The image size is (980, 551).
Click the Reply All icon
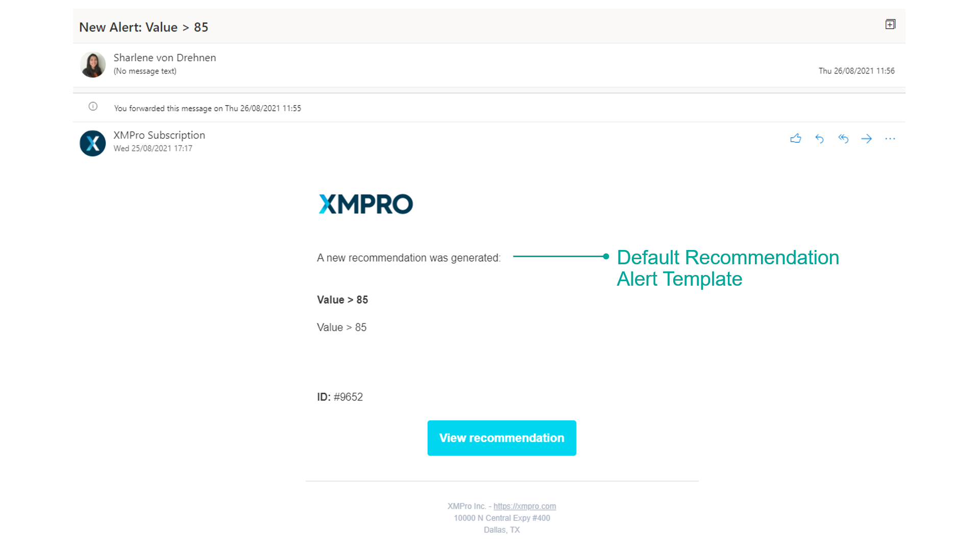[x=843, y=139]
